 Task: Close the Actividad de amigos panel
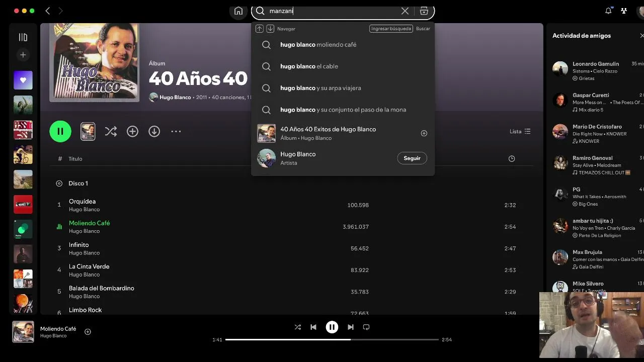[x=641, y=36]
